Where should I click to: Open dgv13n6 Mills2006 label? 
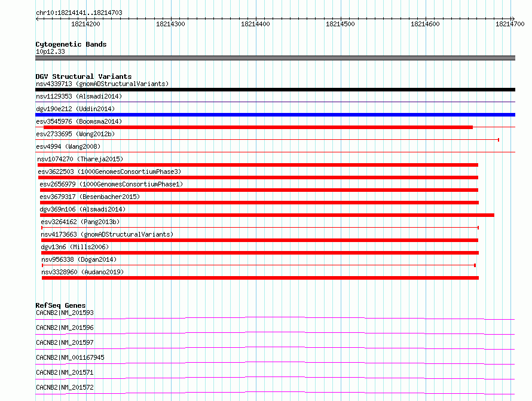tap(75, 247)
